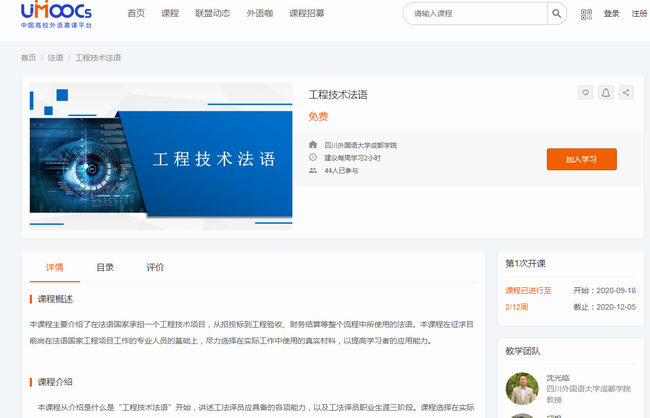The width and height of the screenshot is (650, 418).
Task: Go to 课程 in top navigation
Action: pyautogui.click(x=170, y=14)
